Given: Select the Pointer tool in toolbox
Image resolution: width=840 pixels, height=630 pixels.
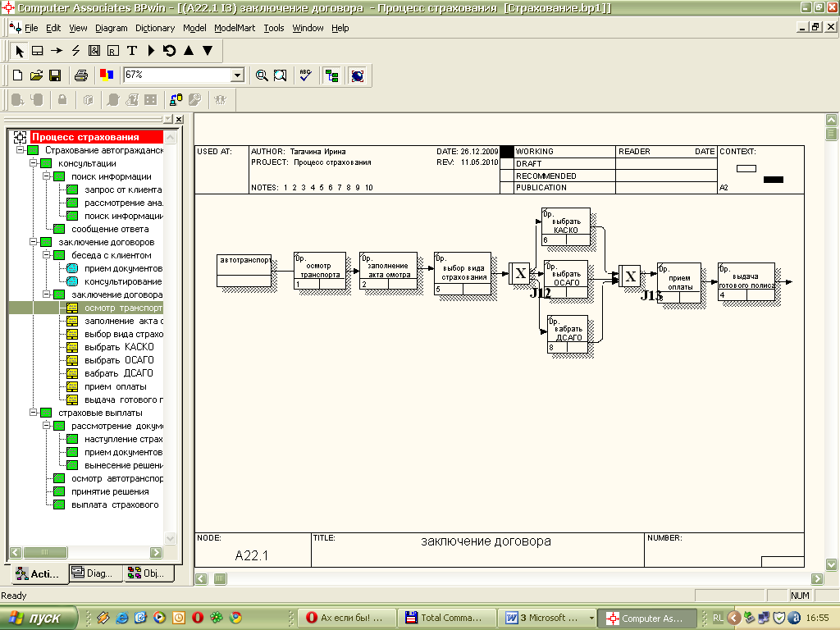Looking at the screenshot, I should pos(20,51).
